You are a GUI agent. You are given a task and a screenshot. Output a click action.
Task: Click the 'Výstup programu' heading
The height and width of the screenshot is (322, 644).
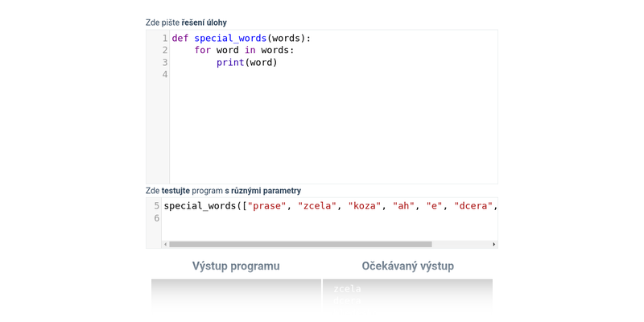(x=236, y=266)
